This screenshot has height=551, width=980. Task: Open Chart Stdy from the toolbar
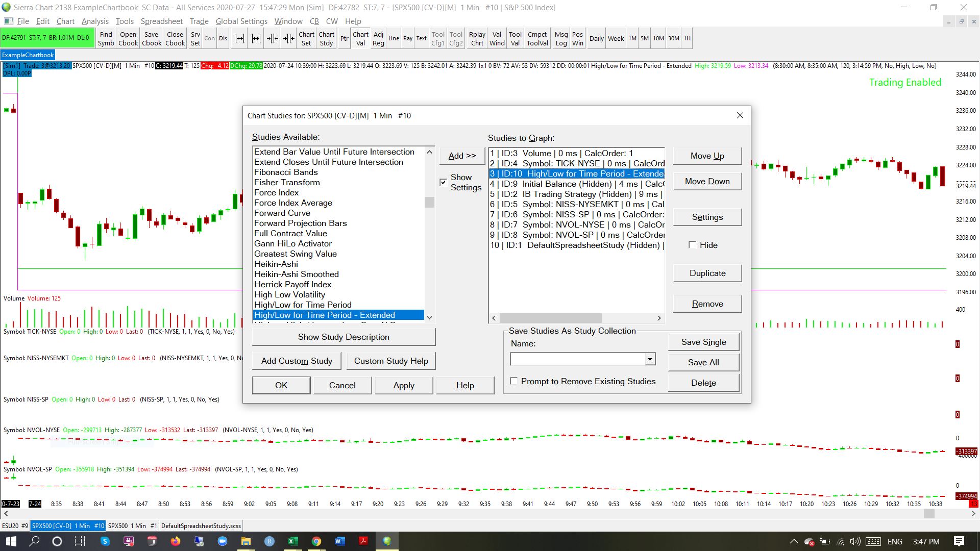tap(326, 39)
